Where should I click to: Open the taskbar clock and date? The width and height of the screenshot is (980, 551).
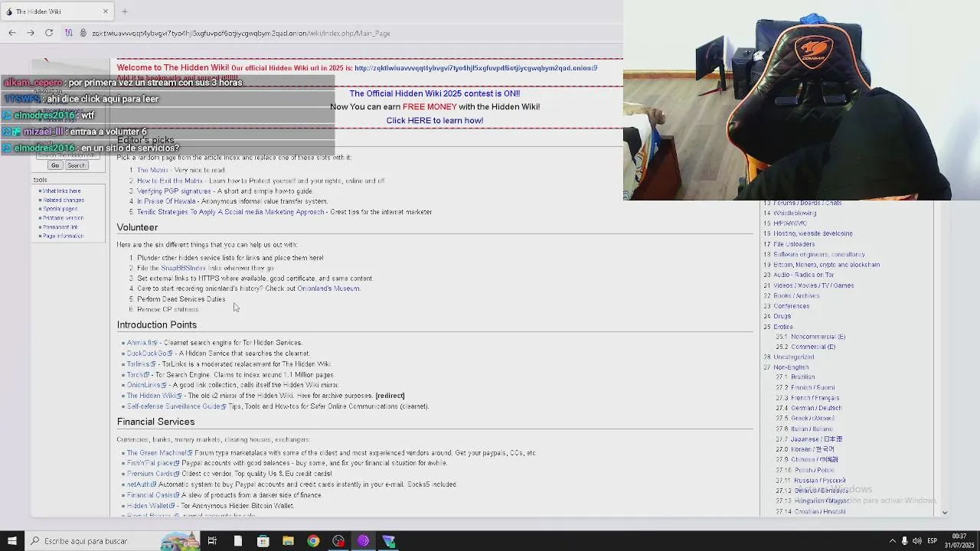[x=959, y=541]
